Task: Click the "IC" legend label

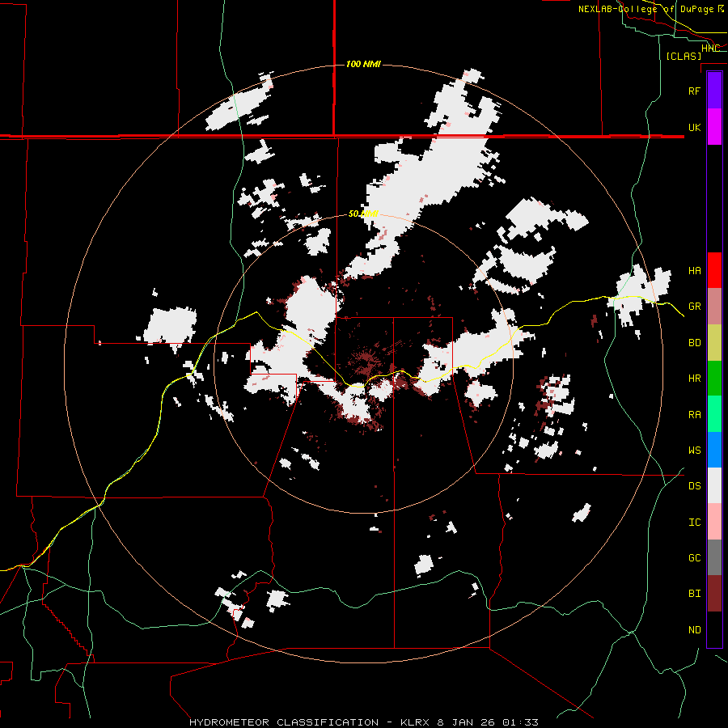Action: (694, 523)
